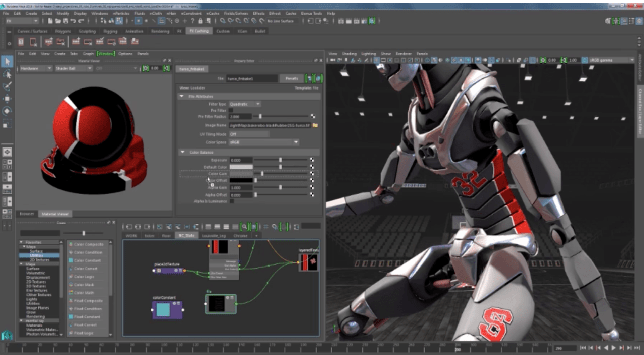Viewport: 644px width, 355px height.
Task: Click the Default Color swatch
Action: [241, 167]
